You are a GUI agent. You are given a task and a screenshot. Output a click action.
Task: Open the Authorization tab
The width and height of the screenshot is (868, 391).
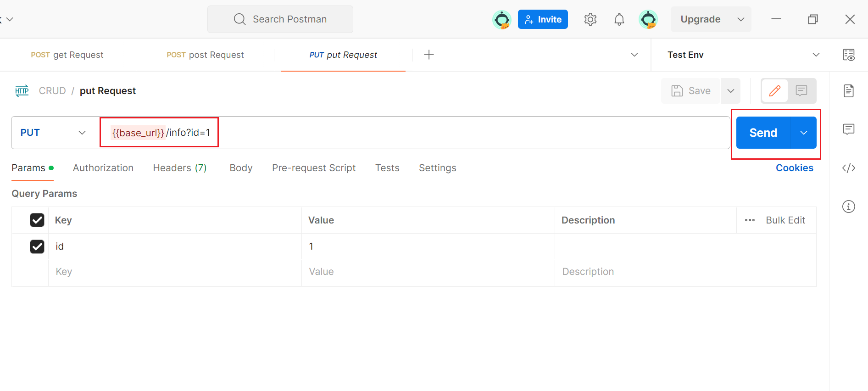tap(103, 168)
